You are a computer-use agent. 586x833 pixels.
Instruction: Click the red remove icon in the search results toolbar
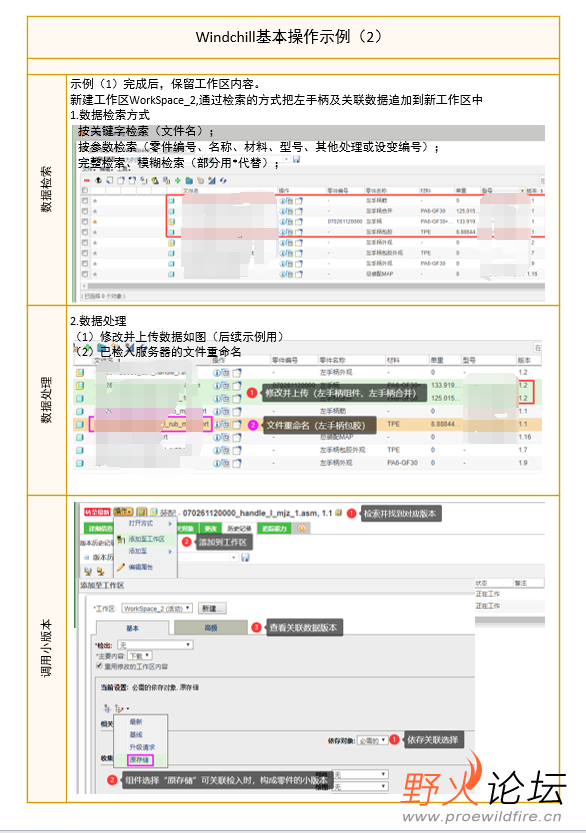point(87,181)
